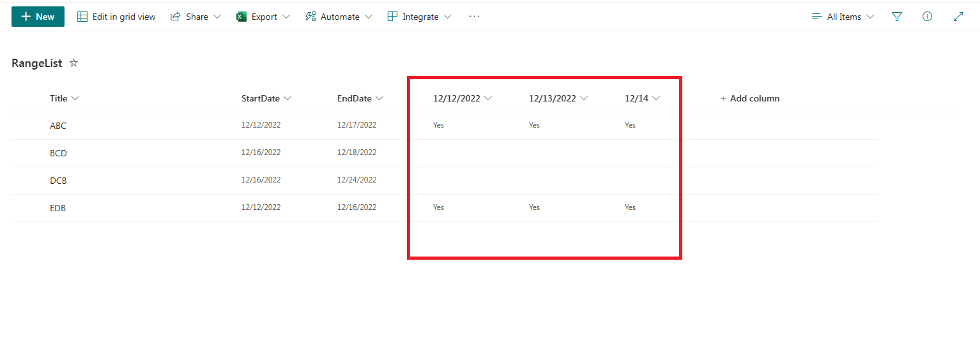Click DCB's EndDate 12/24/2022

356,180
